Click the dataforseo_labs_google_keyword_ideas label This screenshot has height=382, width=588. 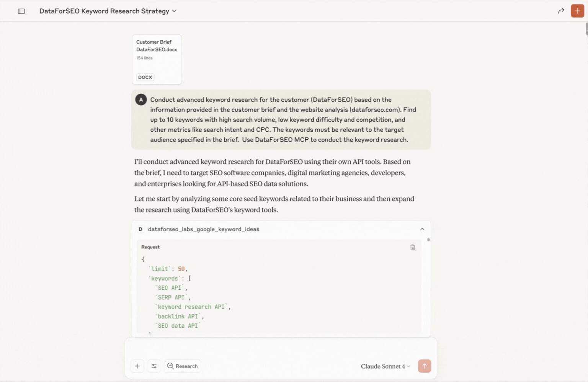click(204, 229)
